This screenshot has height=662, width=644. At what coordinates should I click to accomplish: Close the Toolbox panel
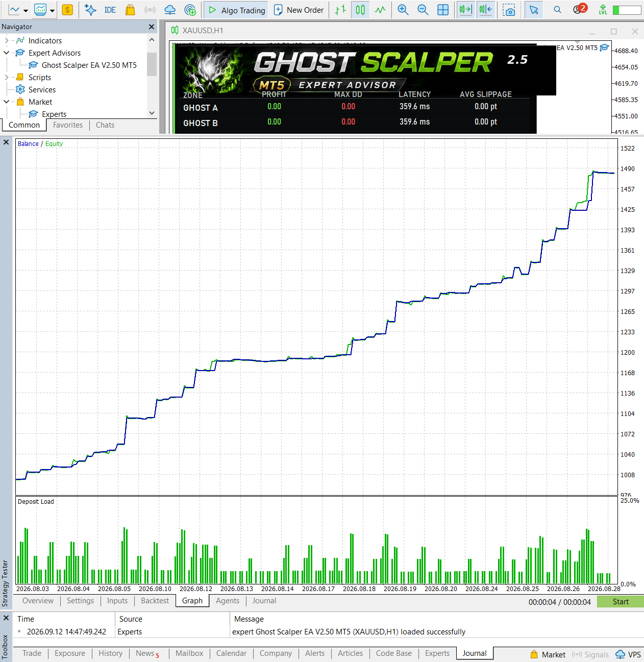pyautogui.click(x=6, y=618)
